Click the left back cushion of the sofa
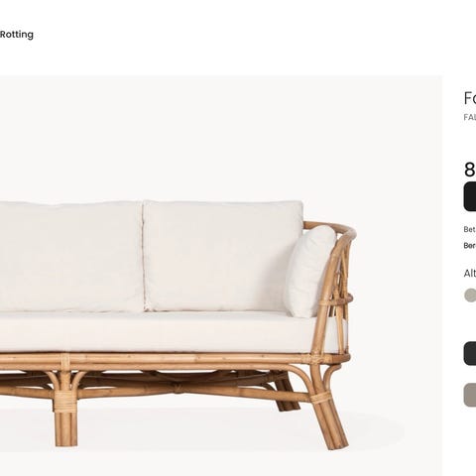This screenshot has height=476, width=476. (71, 257)
